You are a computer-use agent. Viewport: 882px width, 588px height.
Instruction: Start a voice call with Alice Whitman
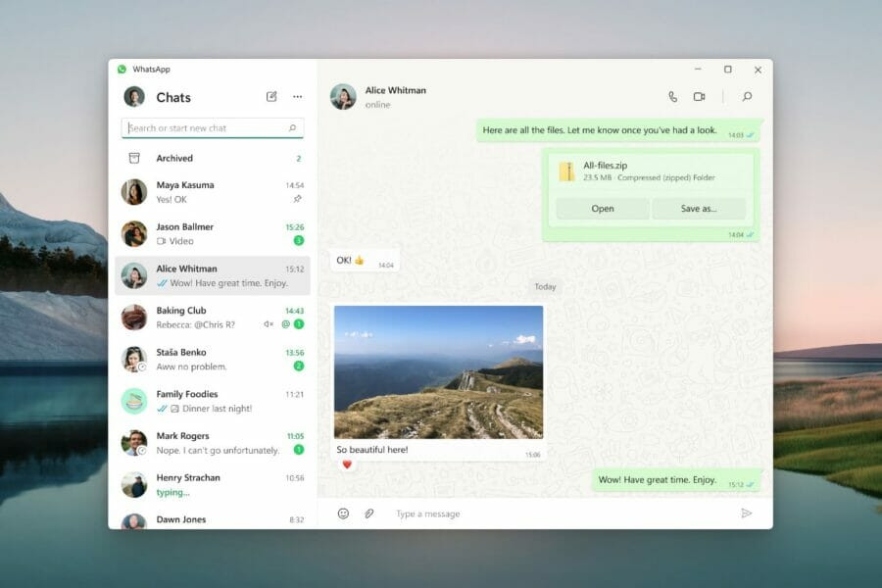672,97
